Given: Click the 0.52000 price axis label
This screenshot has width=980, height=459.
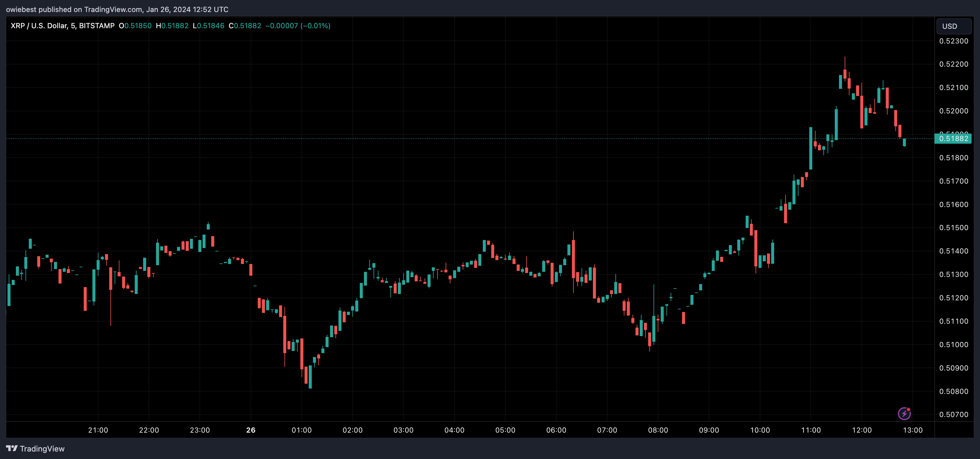Looking at the screenshot, I should pos(953,111).
